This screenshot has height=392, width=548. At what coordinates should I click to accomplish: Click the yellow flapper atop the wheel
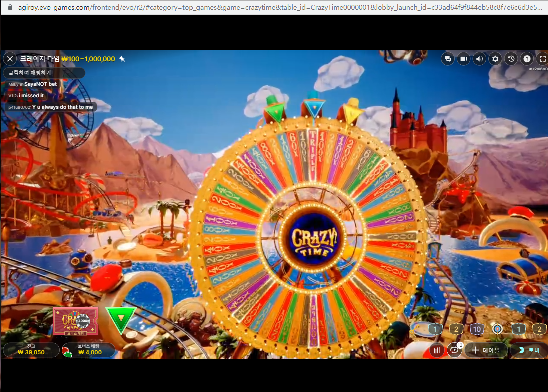tap(351, 111)
